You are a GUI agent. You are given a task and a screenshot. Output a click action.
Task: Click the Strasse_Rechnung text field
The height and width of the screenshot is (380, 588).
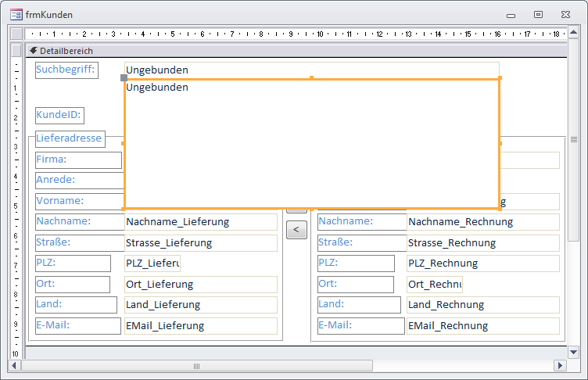click(x=482, y=242)
